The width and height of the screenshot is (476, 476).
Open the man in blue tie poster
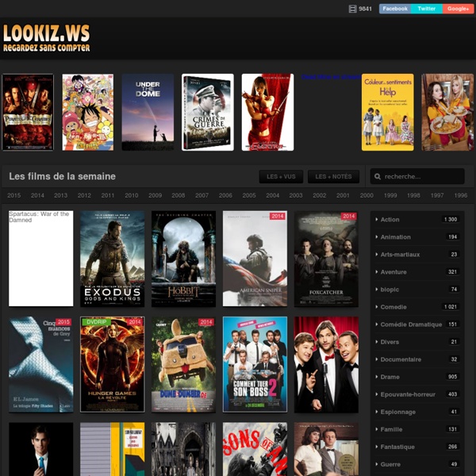(x=41, y=449)
